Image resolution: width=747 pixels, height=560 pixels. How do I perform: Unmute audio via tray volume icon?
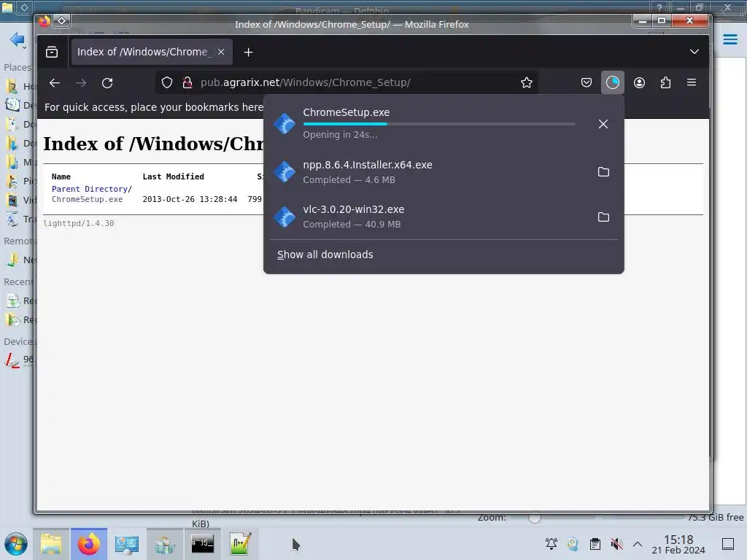coord(617,544)
